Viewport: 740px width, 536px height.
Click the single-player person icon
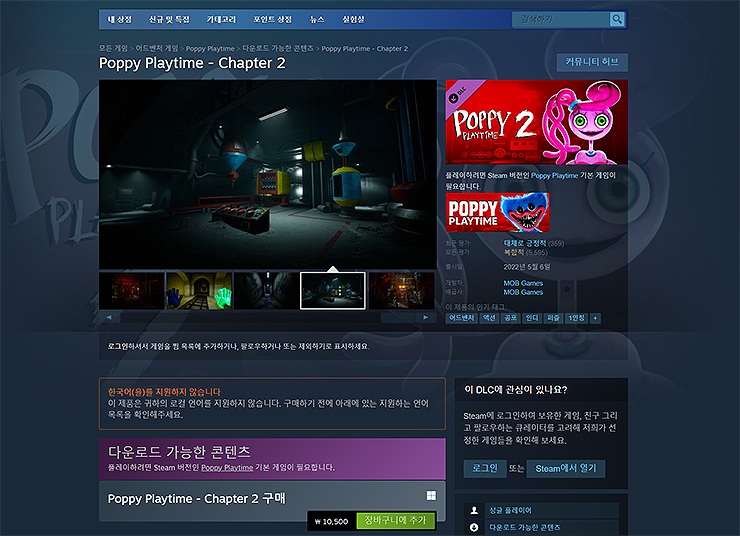coord(474,511)
